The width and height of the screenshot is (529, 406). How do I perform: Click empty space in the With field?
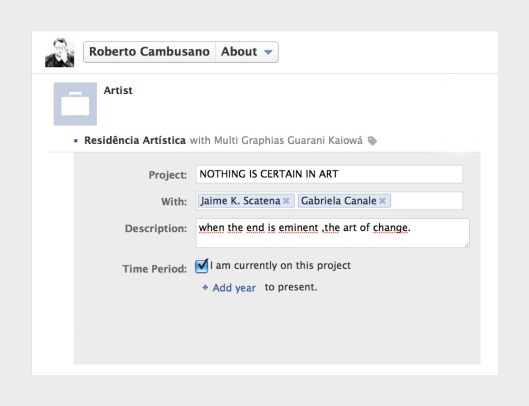coord(426,201)
